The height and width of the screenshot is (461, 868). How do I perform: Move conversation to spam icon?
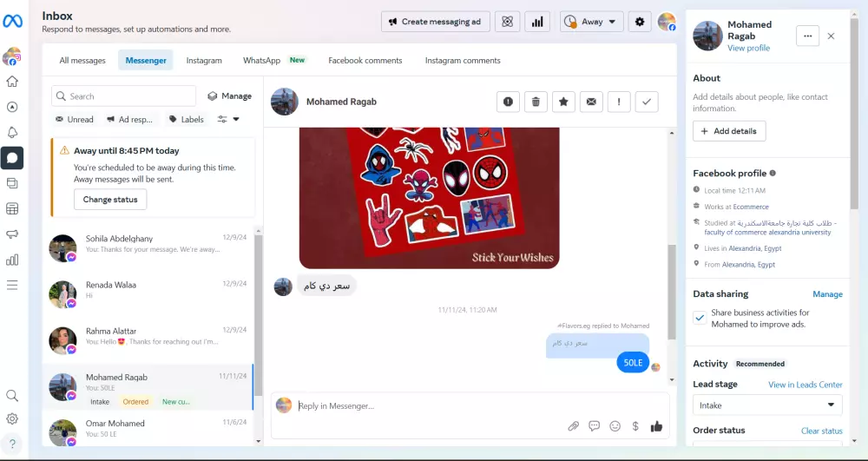click(508, 102)
